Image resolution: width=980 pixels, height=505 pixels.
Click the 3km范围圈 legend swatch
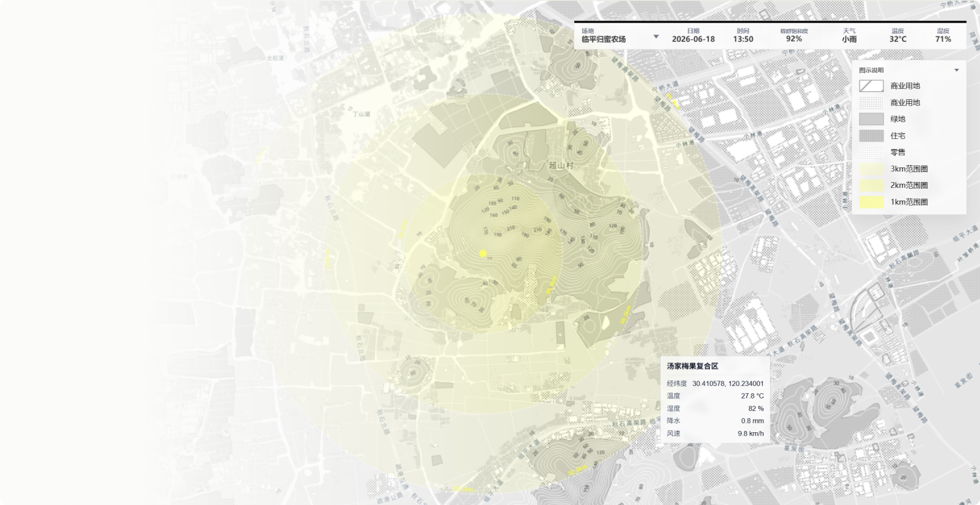click(x=871, y=169)
